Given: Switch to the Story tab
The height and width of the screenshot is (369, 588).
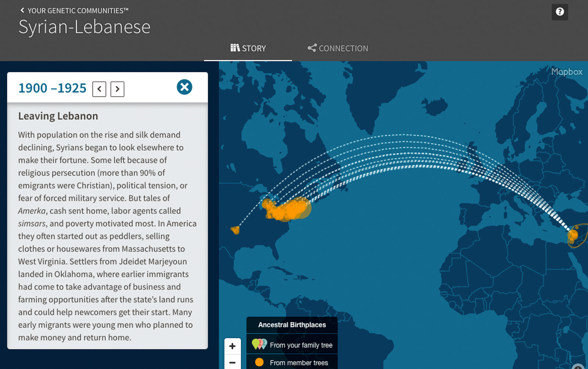Looking at the screenshot, I should pyautogui.click(x=248, y=48).
